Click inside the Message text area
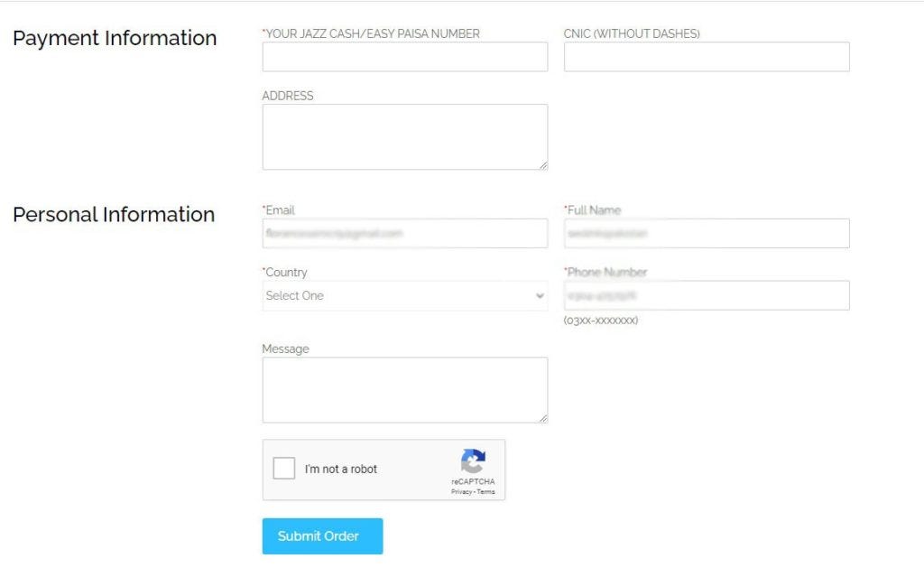Image resolution: width=924 pixels, height=577 pixels. [x=405, y=390]
